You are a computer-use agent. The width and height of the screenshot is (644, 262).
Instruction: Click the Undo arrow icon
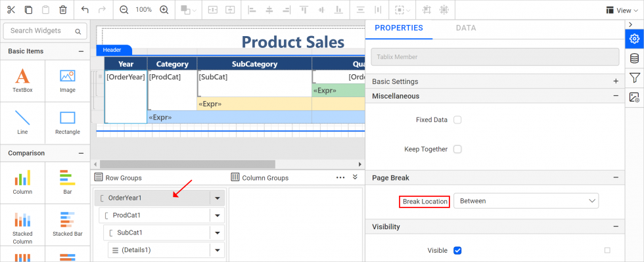(x=85, y=9)
